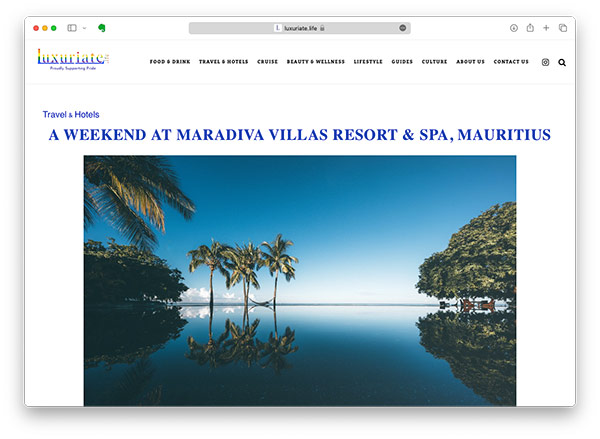The width and height of the screenshot is (600, 439).
Task: Open the Safari downloads icon
Action: (x=514, y=28)
